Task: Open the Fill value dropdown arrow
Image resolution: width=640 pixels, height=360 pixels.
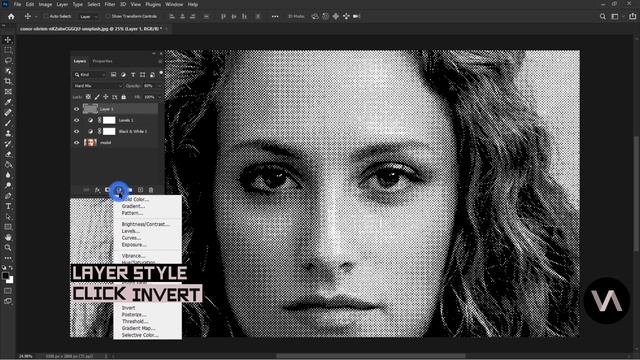Action: point(160,97)
